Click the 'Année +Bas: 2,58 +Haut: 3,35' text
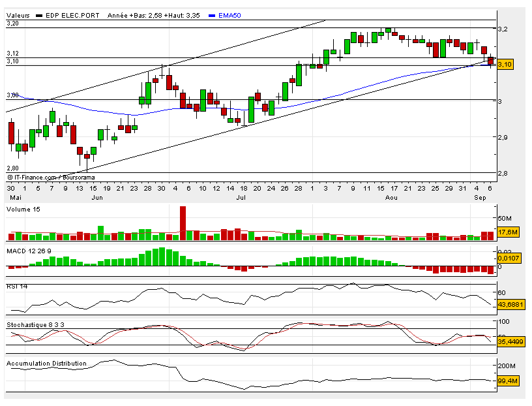 (154, 15)
